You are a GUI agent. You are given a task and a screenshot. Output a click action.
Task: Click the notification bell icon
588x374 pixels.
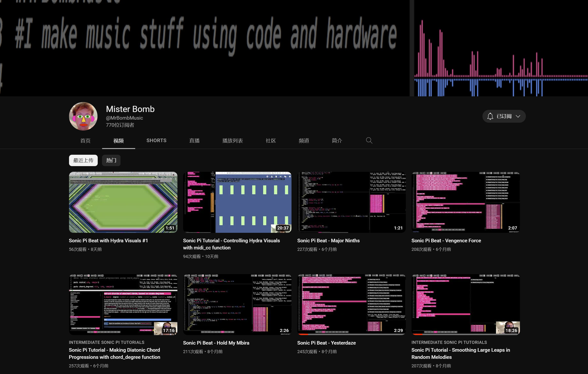[x=490, y=116]
